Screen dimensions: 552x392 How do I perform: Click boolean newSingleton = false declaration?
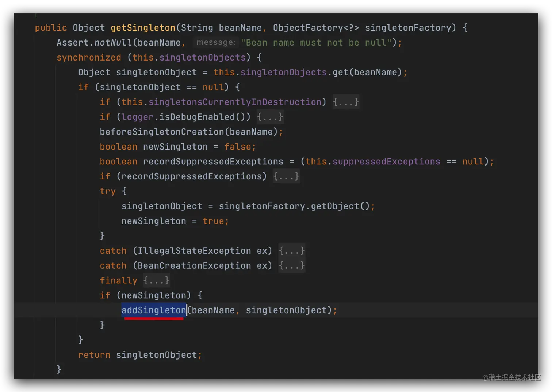[x=178, y=147]
